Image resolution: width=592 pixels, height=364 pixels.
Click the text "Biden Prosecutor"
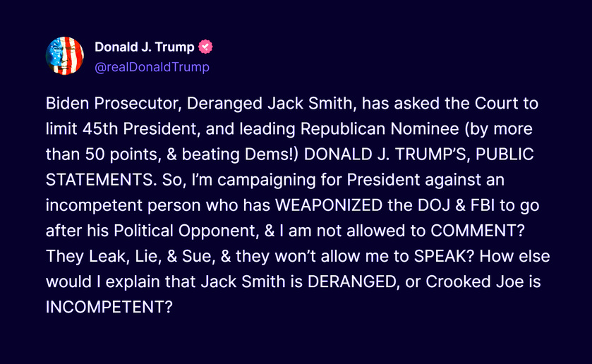[111, 104]
